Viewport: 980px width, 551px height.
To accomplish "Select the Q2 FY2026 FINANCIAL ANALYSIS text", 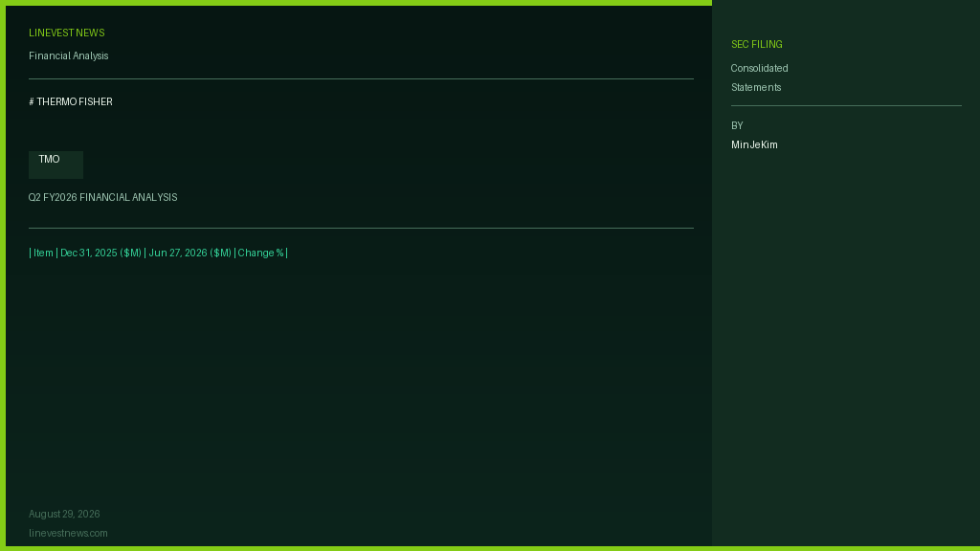I will coord(102,197).
